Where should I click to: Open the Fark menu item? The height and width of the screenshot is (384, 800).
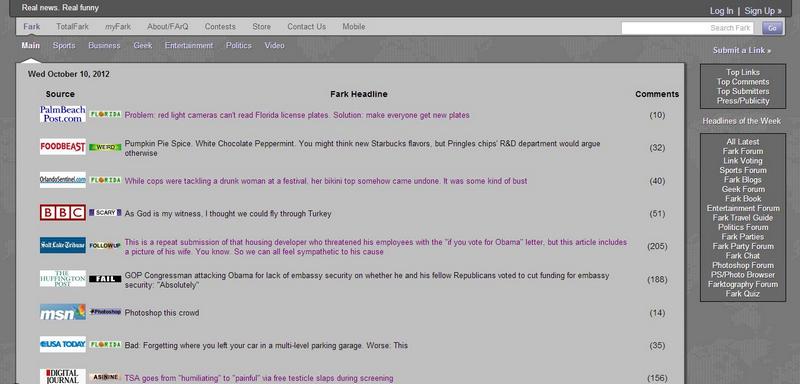tap(32, 27)
